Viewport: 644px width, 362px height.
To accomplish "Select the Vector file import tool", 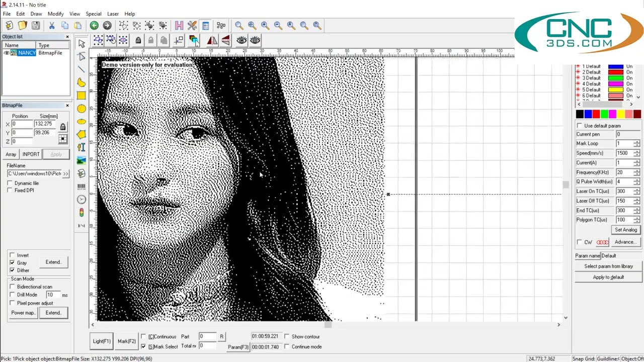I will pos(82,174).
